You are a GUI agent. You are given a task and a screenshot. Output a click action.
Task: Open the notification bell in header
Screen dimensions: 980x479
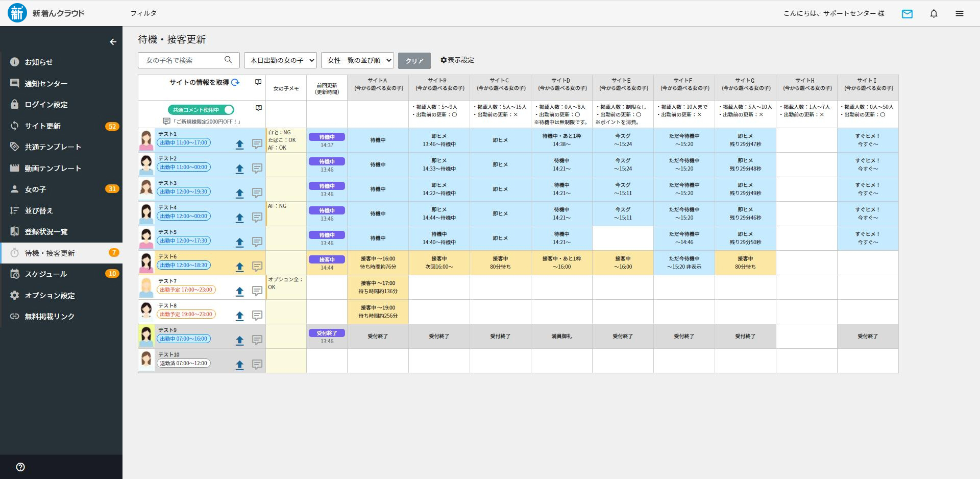coord(934,14)
